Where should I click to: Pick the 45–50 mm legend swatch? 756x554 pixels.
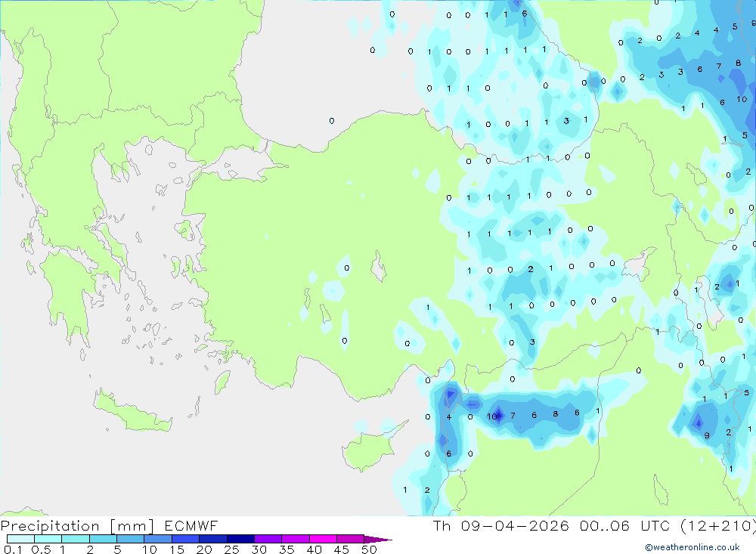coord(350,539)
